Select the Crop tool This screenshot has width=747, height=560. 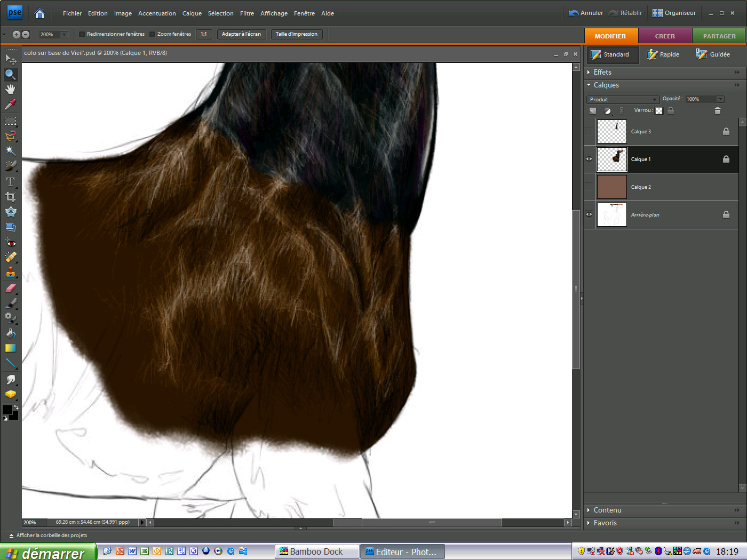tap(10, 197)
